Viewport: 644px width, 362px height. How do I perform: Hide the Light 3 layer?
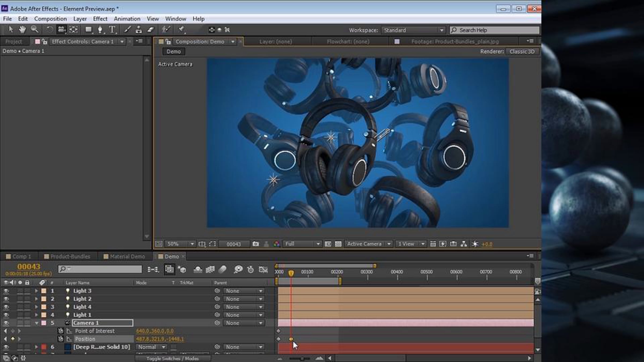coord(6,291)
